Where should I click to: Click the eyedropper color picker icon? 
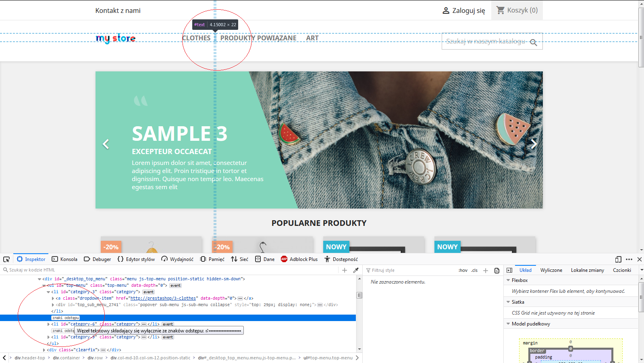click(356, 270)
